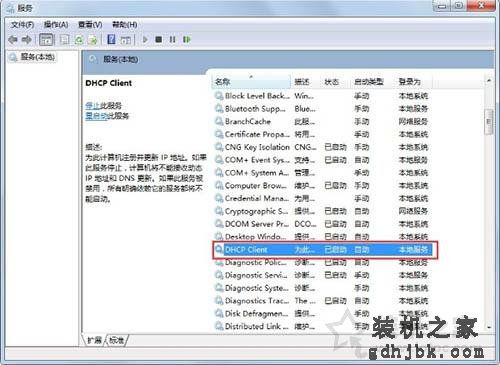The image size is (500, 365).
Task: Sort by the 启动类型 column header
Action: tap(372, 82)
